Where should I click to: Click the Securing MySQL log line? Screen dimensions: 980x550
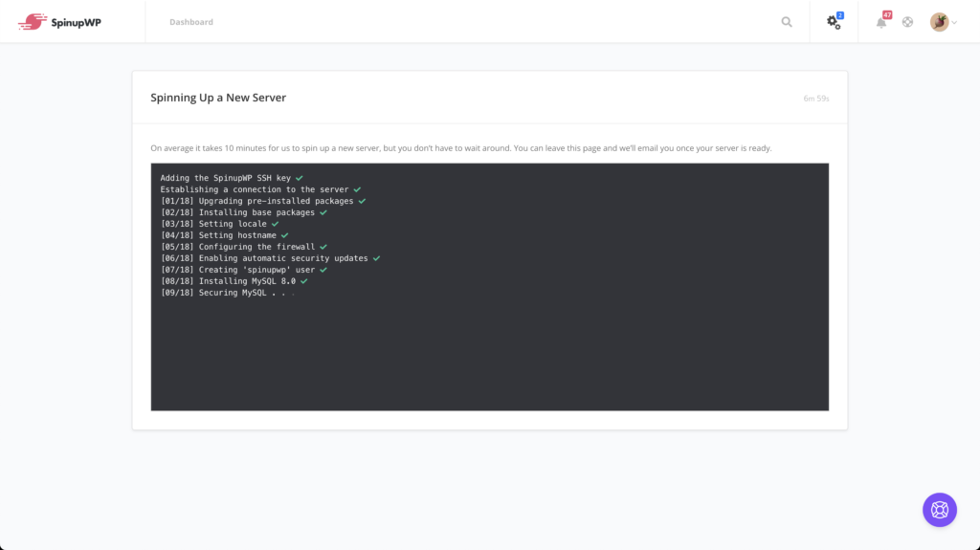click(x=228, y=293)
